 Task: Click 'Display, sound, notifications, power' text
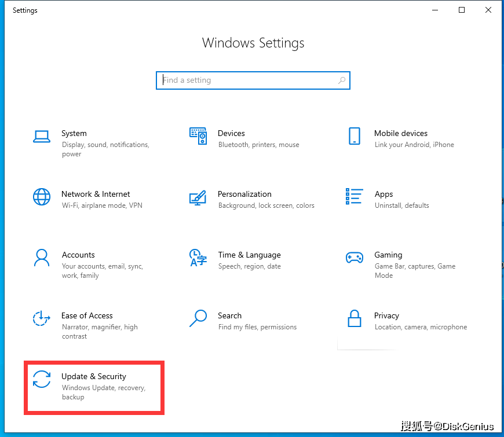click(x=105, y=149)
